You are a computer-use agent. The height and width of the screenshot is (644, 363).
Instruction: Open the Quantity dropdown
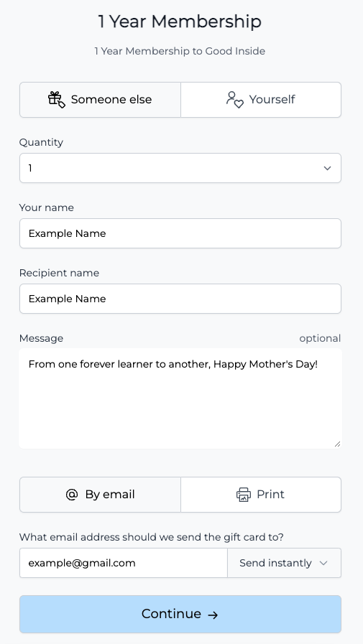click(x=180, y=168)
